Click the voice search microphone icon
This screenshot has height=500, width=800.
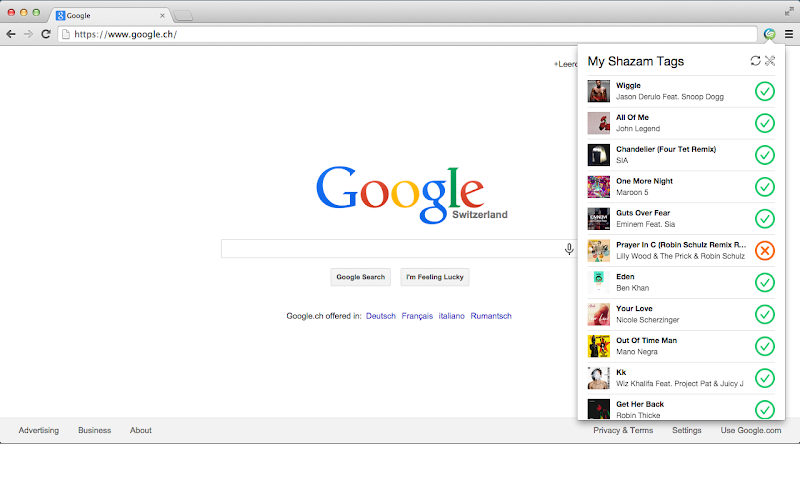pyautogui.click(x=569, y=249)
